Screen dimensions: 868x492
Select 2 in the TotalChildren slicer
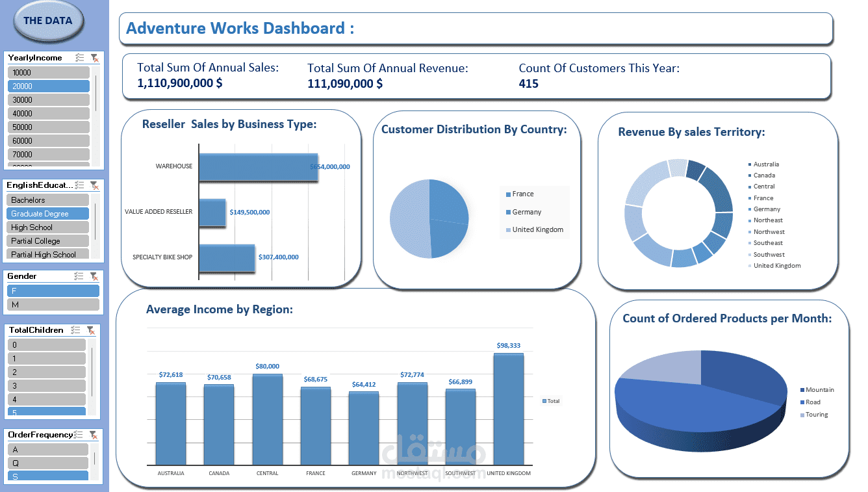tap(47, 372)
